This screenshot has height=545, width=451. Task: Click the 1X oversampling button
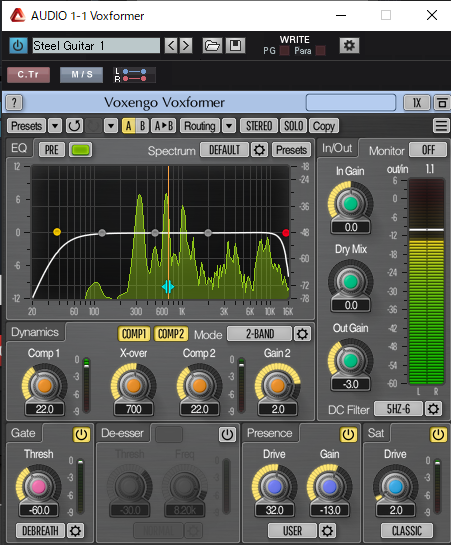tap(417, 103)
